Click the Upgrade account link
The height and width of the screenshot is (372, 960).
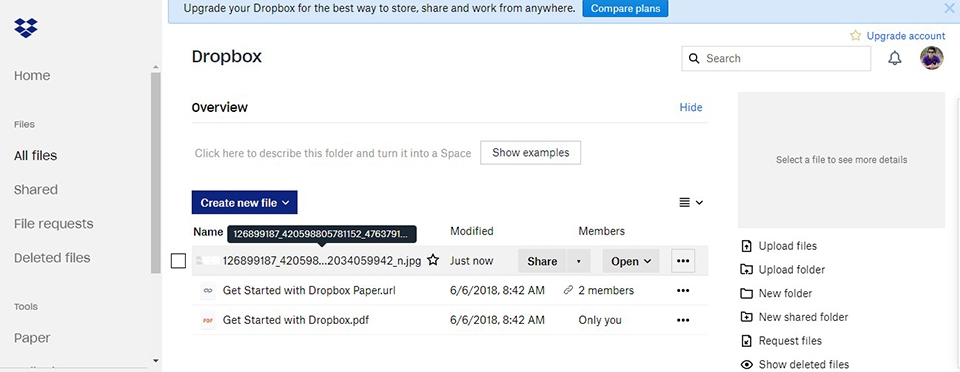(906, 35)
